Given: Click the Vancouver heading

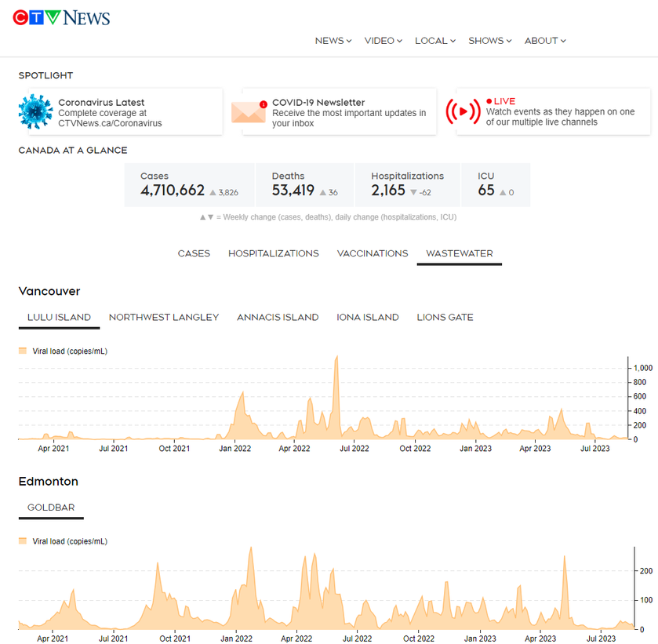Looking at the screenshot, I should tap(49, 291).
